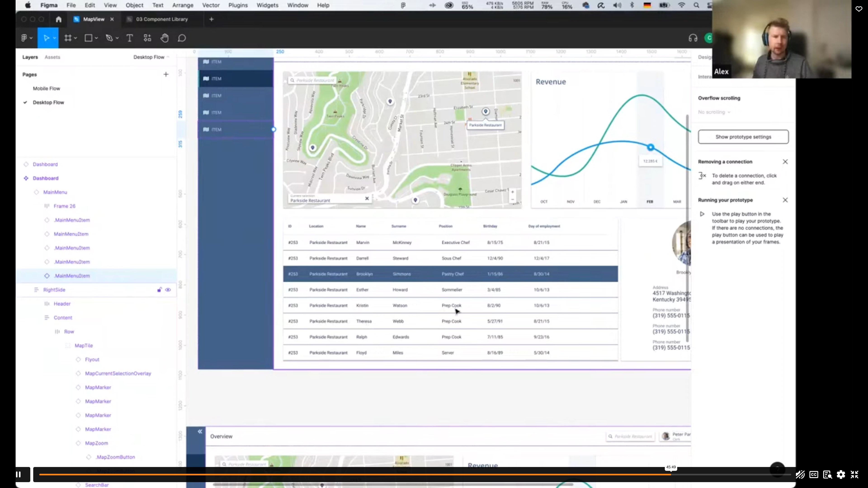The height and width of the screenshot is (488, 868).
Task: Open the Plugins menu
Action: pos(238,5)
